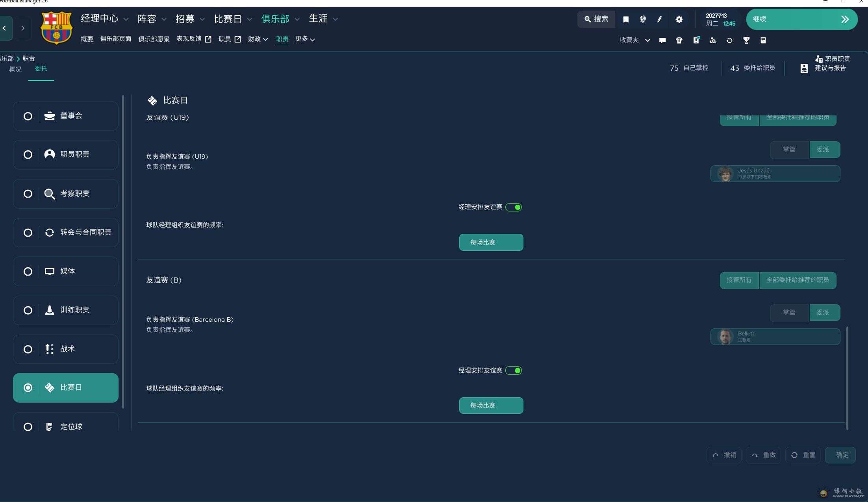Select the 考察职责 radio option
The height and width of the screenshot is (502, 868).
click(x=28, y=194)
